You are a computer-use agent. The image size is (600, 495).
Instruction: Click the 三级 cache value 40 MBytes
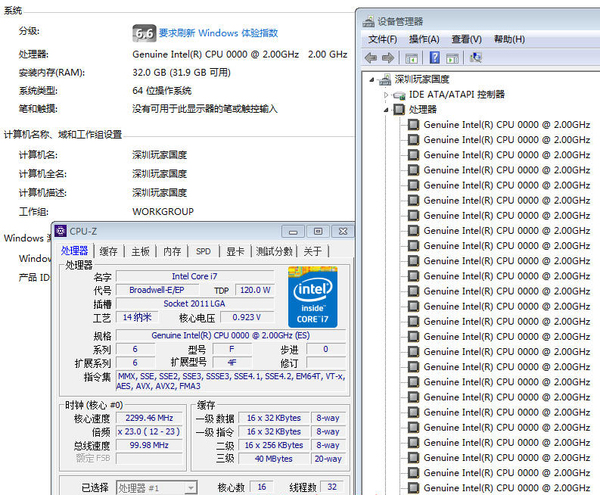(274, 459)
